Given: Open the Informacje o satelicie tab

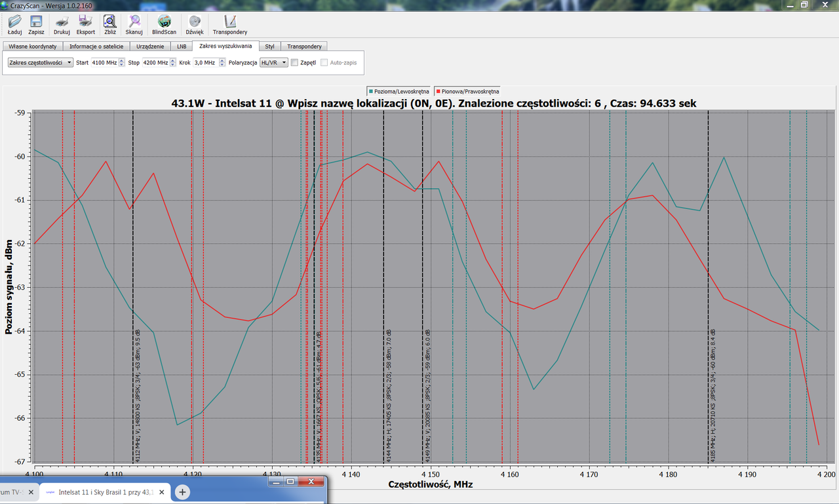Looking at the screenshot, I should [96, 47].
